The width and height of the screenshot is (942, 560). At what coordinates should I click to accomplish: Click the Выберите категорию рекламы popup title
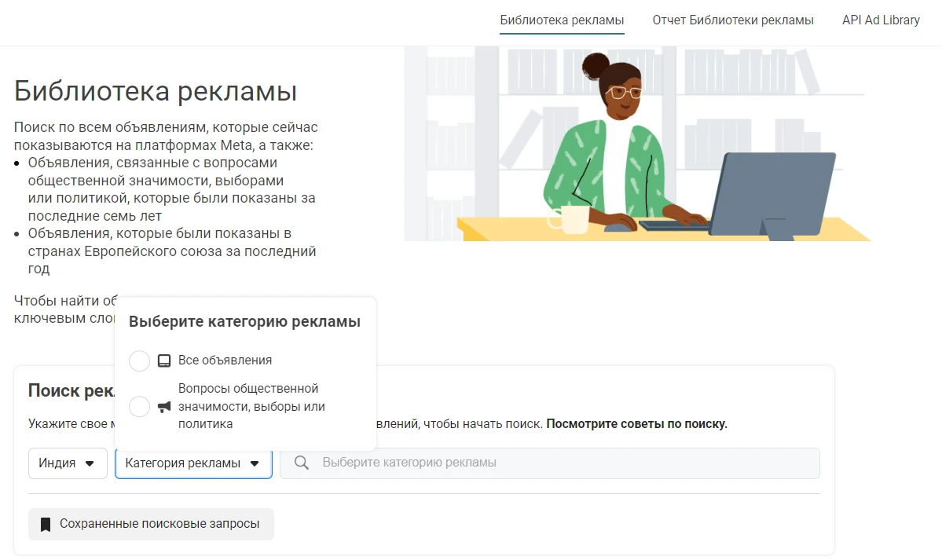(244, 321)
